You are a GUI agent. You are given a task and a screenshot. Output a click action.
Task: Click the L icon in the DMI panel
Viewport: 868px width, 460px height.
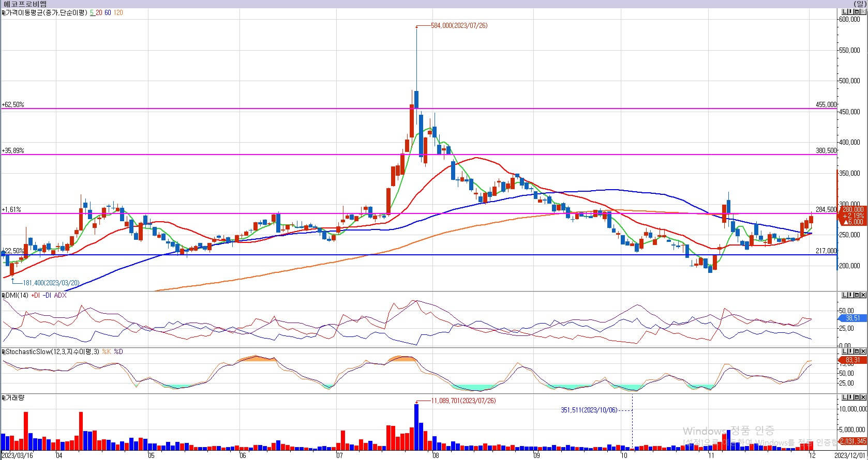845,295
